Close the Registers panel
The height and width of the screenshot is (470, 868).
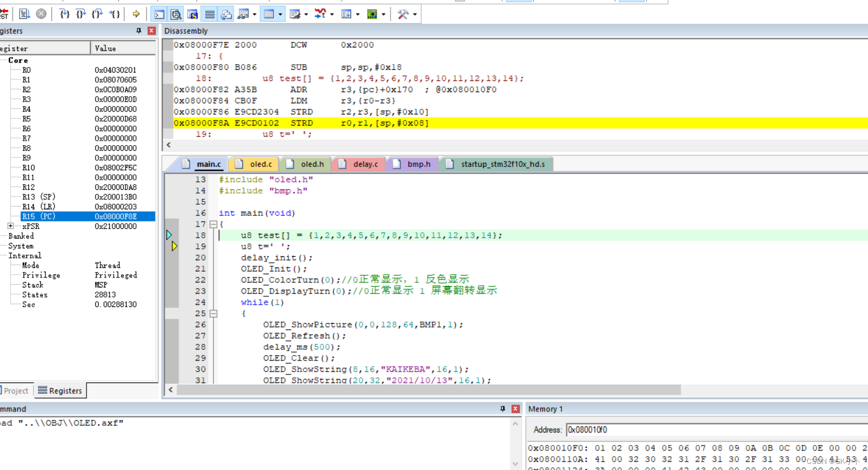(x=151, y=31)
